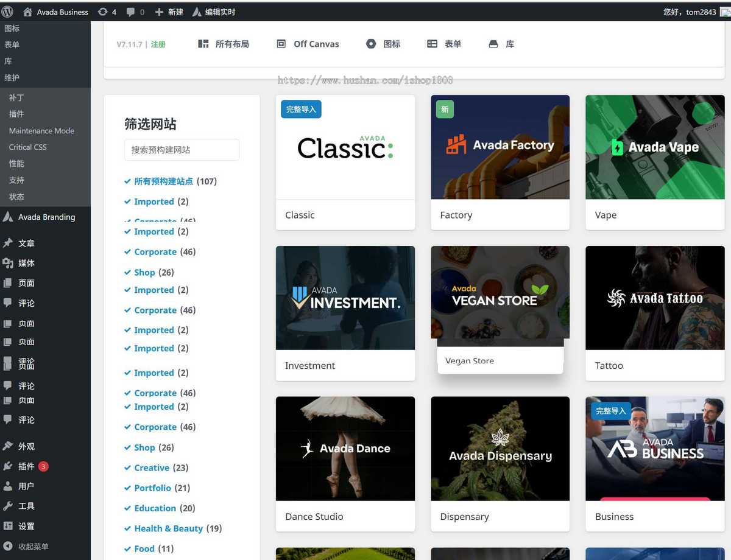
Task: Click the plus icon next to 新建
Action: (159, 12)
